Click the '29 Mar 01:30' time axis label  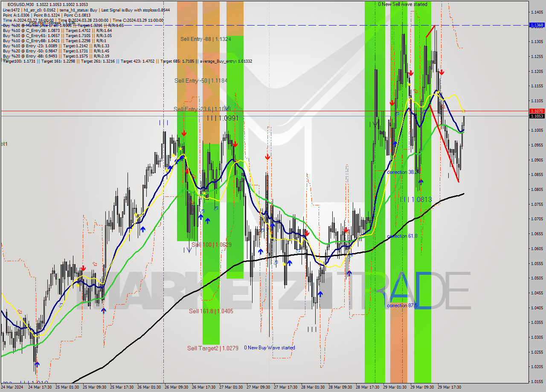pyautogui.click(x=395, y=387)
